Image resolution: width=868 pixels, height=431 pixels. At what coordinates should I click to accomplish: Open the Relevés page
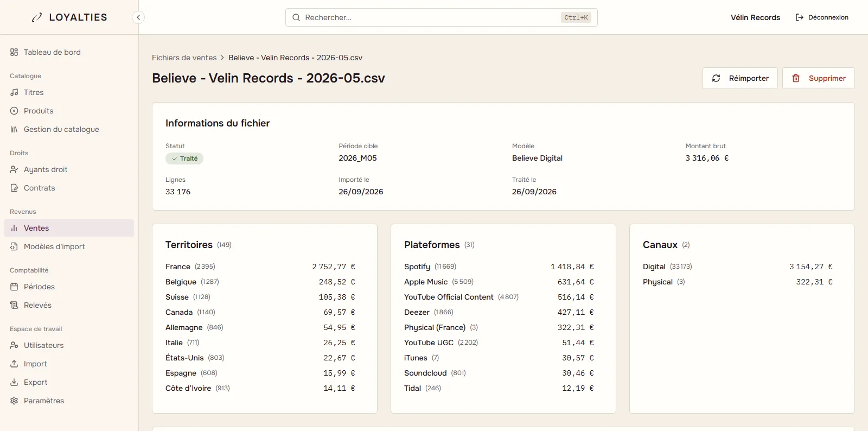coord(37,305)
